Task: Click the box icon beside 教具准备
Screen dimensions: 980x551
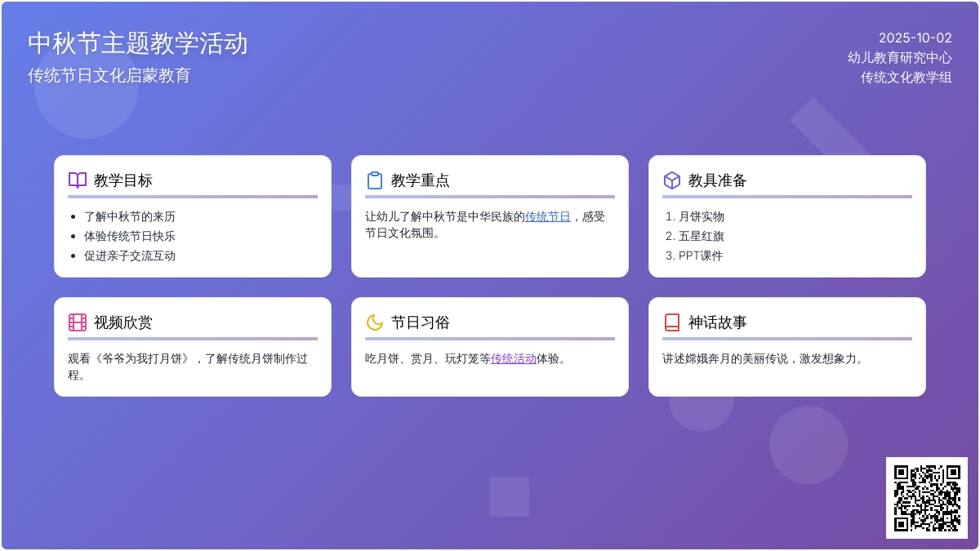Action: 672,180
